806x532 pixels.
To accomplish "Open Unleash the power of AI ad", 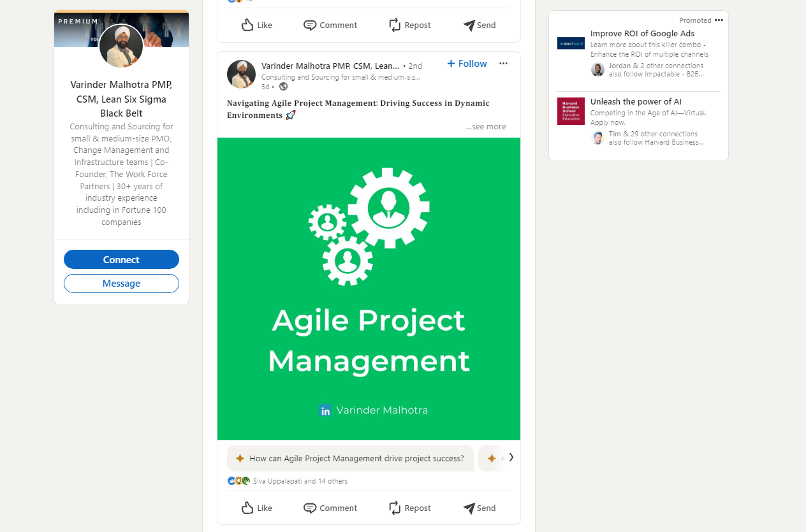I will pos(636,102).
